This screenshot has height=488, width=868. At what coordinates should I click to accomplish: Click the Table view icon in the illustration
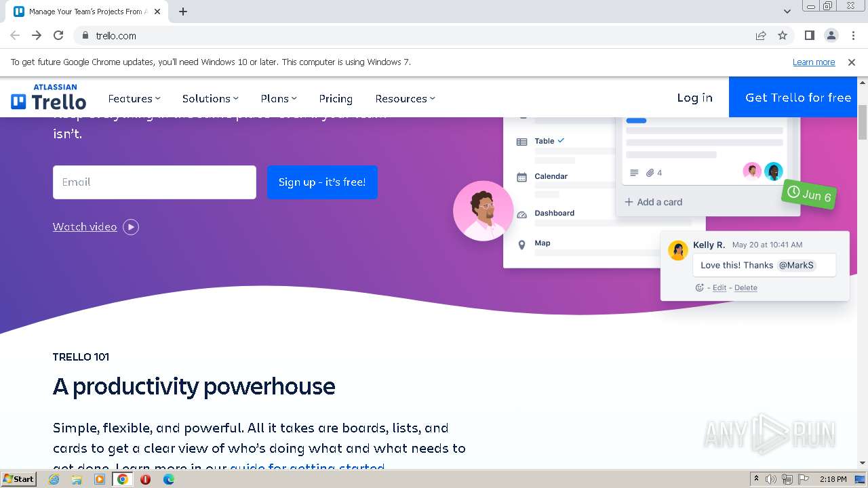point(521,142)
